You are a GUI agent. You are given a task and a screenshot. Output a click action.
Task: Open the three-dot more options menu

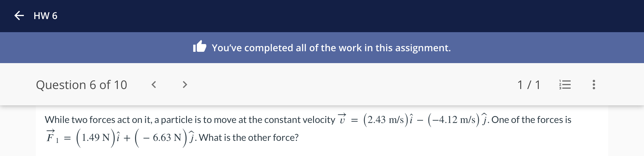coord(594,85)
